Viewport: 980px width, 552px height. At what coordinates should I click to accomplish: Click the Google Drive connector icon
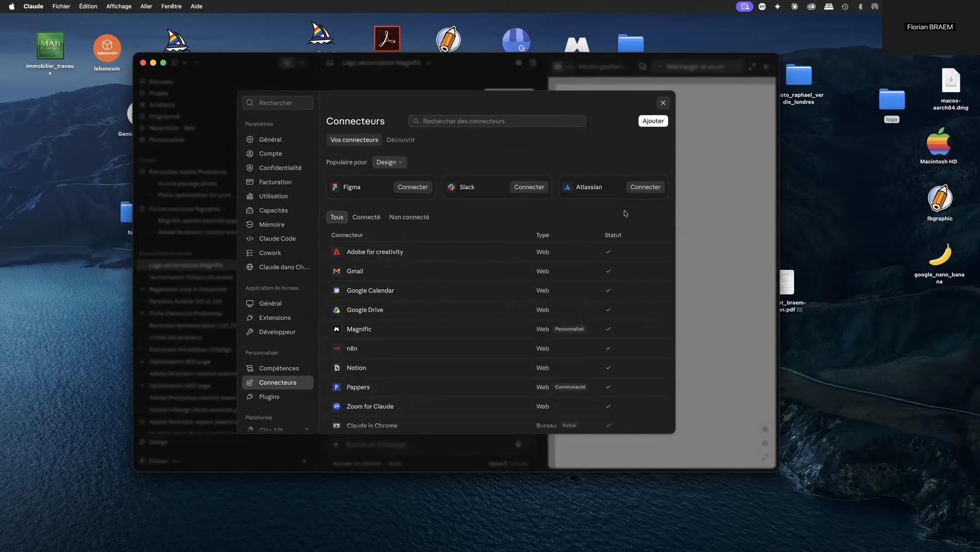(336, 310)
